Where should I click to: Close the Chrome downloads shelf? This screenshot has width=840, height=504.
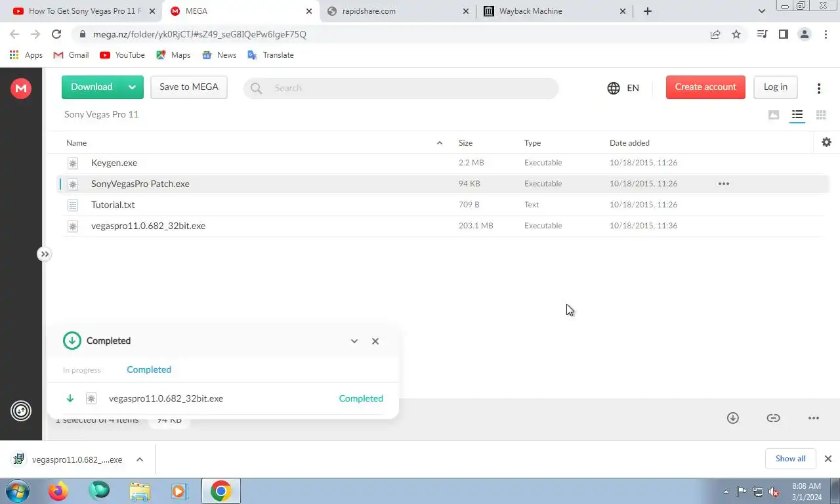[828, 459]
